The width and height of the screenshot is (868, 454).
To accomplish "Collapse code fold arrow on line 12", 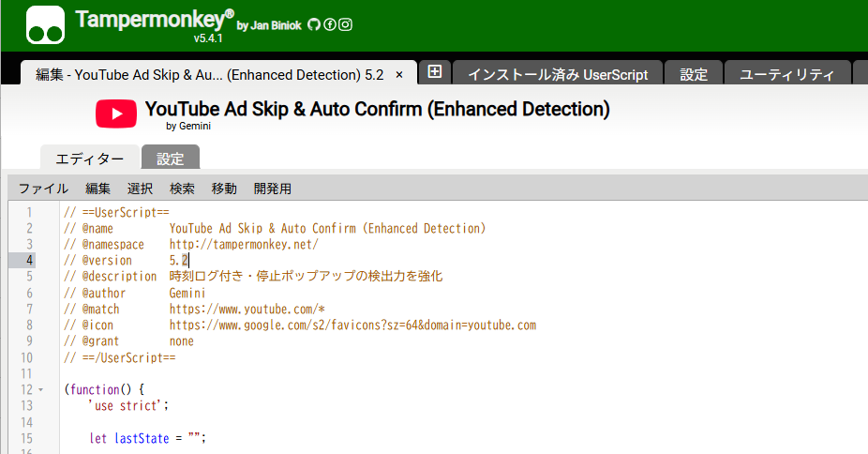I will click(x=40, y=389).
